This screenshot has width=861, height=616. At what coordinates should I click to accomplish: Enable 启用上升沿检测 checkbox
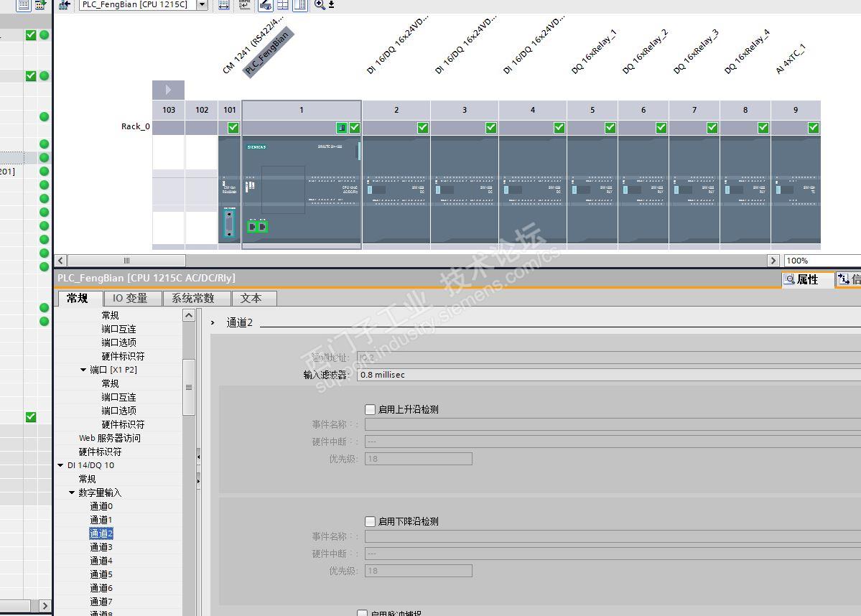tap(370, 409)
